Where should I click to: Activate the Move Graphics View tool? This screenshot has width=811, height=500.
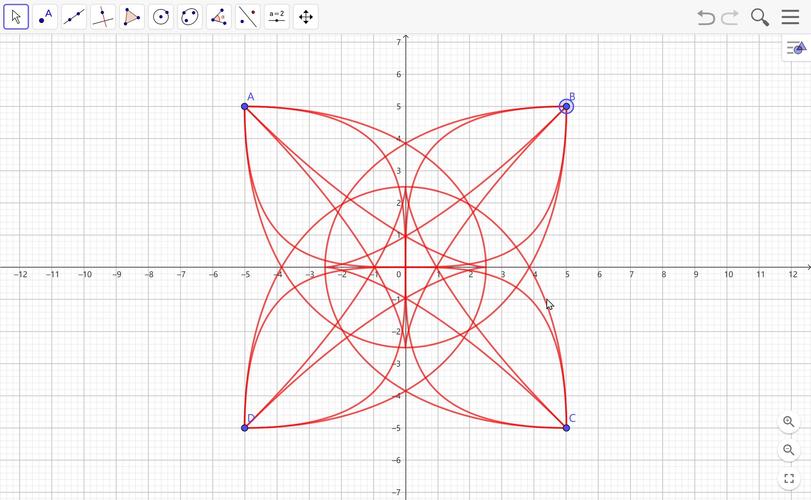306,17
